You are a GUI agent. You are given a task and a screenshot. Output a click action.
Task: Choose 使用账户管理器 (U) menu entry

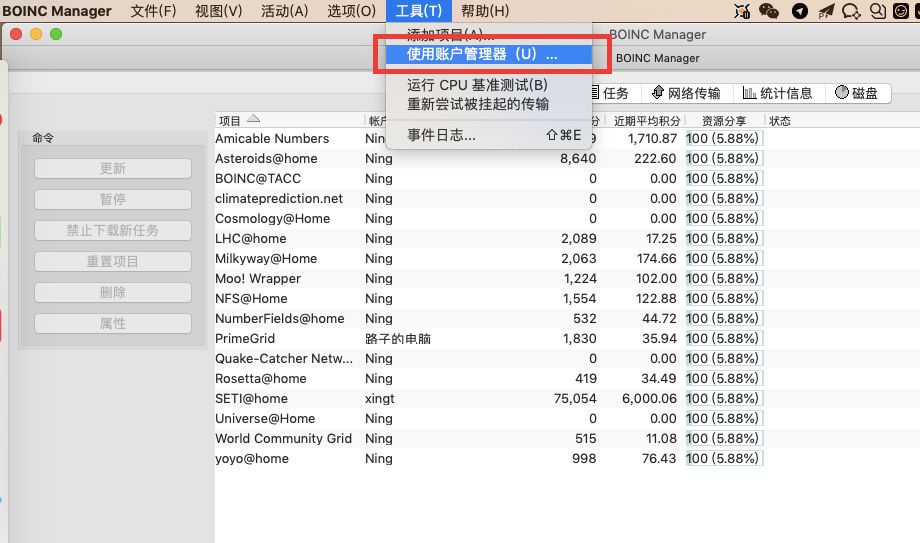click(x=488, y=54)
